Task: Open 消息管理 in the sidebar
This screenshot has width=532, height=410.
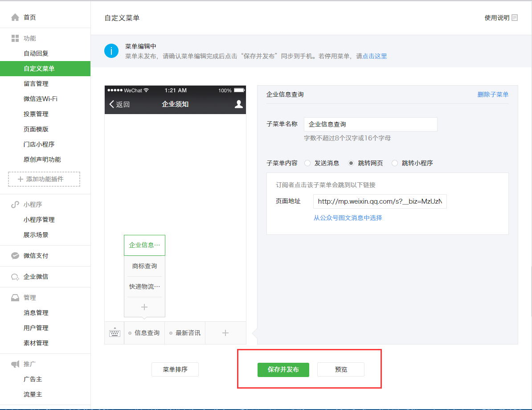Action: [36, 312]
